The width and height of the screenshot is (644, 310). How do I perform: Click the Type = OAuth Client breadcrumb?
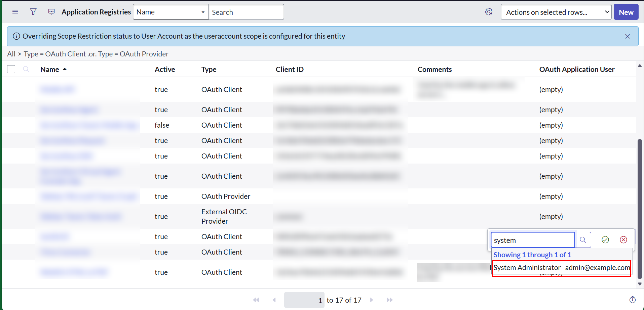[55, 54]
